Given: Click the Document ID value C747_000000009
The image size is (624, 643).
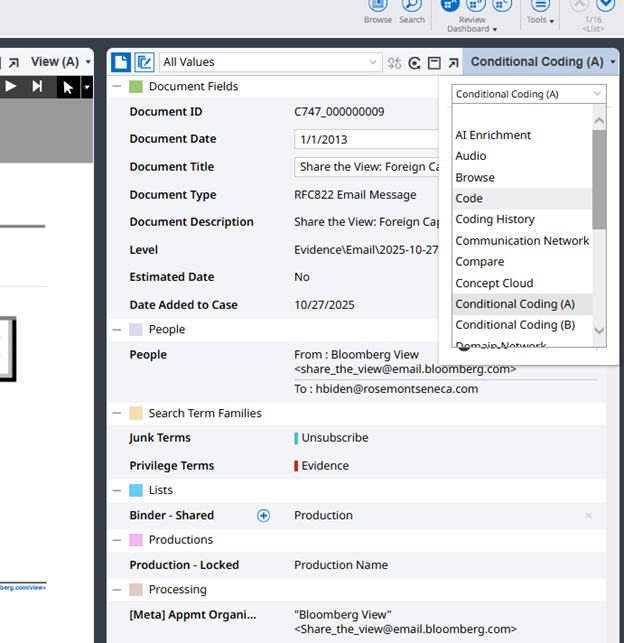Looking at the screenshot, I should point(339,112).
